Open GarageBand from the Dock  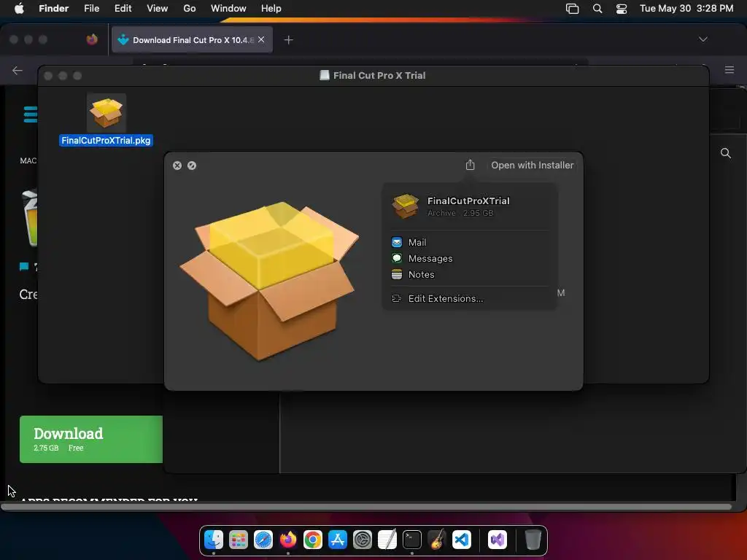click(x=436, y=540)
